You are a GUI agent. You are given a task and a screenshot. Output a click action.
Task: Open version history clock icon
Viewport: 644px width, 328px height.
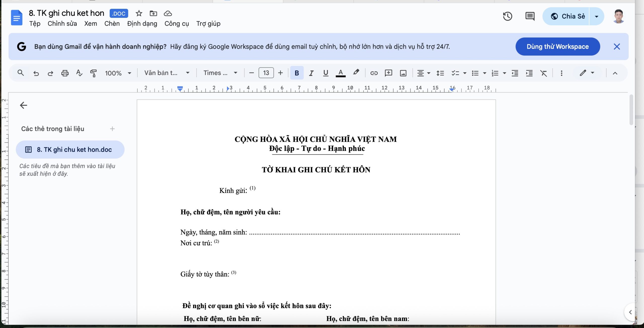pyautogui.click(x=507, y=16)
